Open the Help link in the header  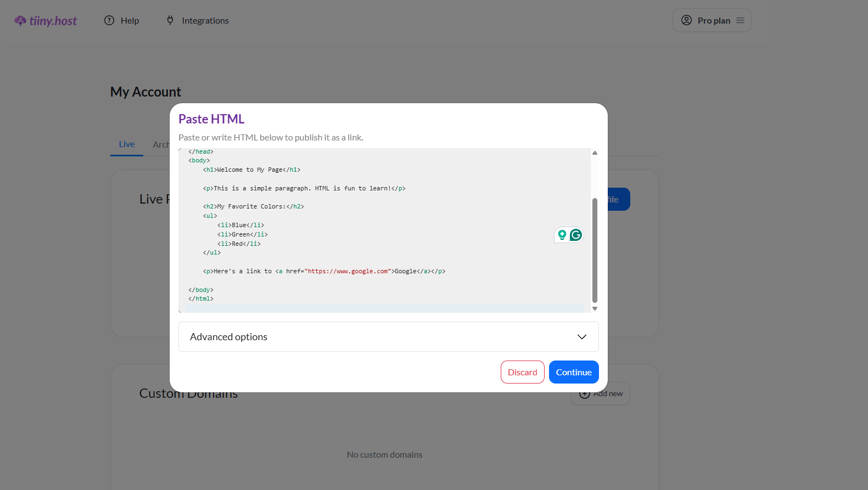pos(130,21)
